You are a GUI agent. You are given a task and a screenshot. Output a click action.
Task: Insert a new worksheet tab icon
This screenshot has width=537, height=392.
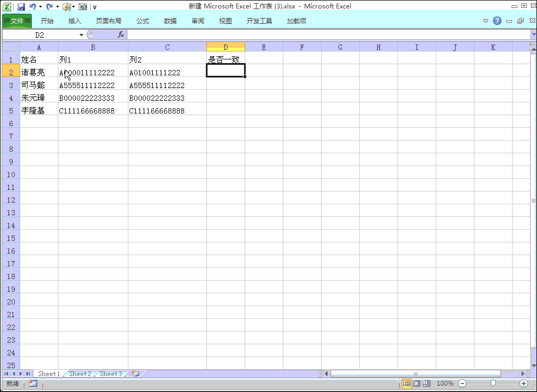tap(136, 374)
